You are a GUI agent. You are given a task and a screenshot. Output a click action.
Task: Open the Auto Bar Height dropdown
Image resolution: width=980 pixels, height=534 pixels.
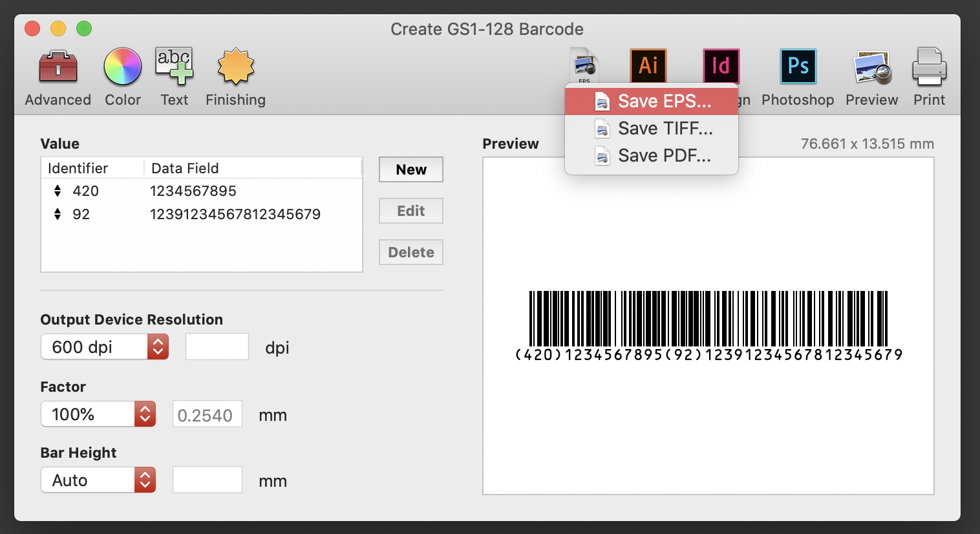[98, 480]
